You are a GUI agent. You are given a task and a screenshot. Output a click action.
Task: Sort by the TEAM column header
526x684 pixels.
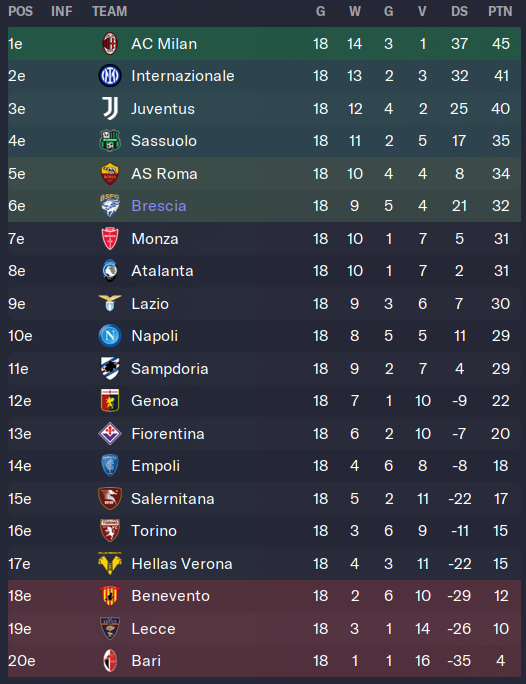point(109,11)
